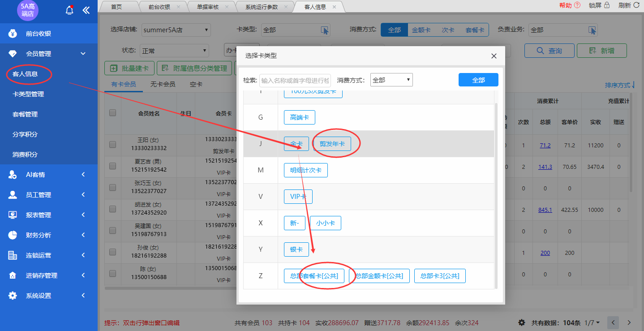Click the 连锁运营 building icon
The image size is (644, 331).
click(13, 255)
